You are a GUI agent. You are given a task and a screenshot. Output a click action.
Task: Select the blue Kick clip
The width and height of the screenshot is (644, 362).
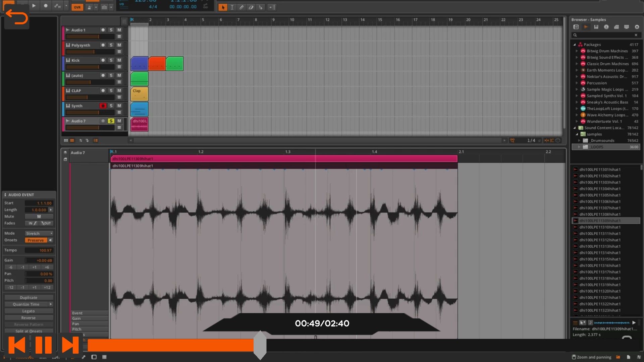[x=139, y=63]
